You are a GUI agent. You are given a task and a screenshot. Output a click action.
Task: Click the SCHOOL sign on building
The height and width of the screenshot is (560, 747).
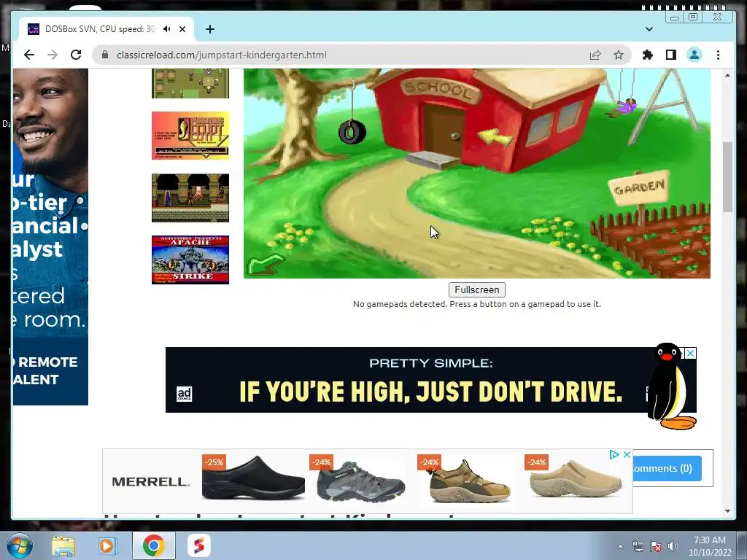(438, 89)
